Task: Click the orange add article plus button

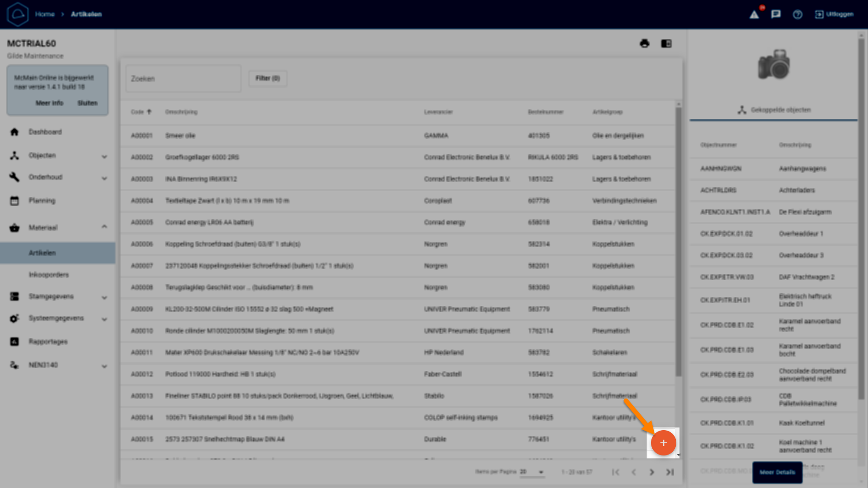Action: point(663,443)
